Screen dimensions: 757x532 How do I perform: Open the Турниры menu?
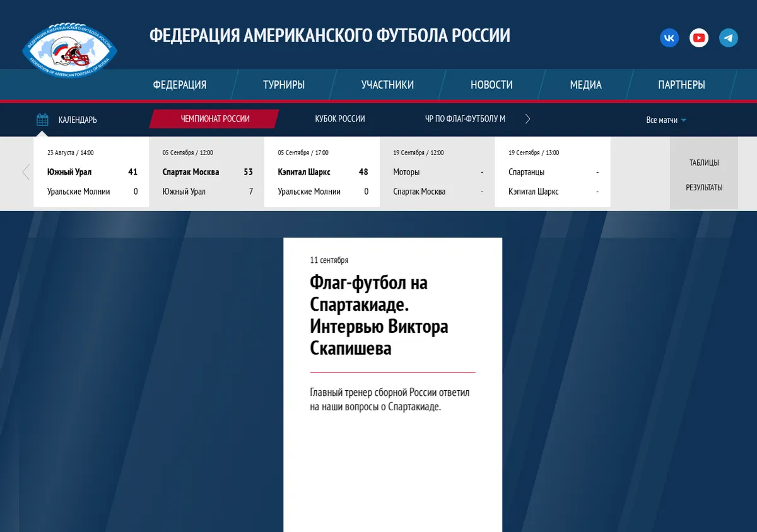(x=284, y=85)
